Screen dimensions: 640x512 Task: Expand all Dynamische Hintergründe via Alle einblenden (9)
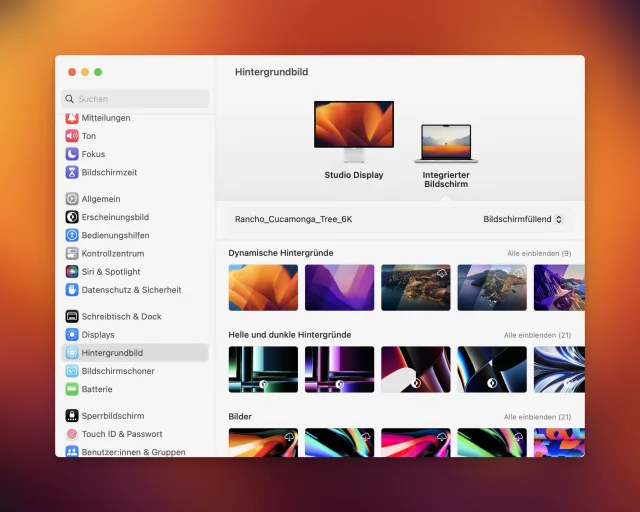tap(538, 254)
